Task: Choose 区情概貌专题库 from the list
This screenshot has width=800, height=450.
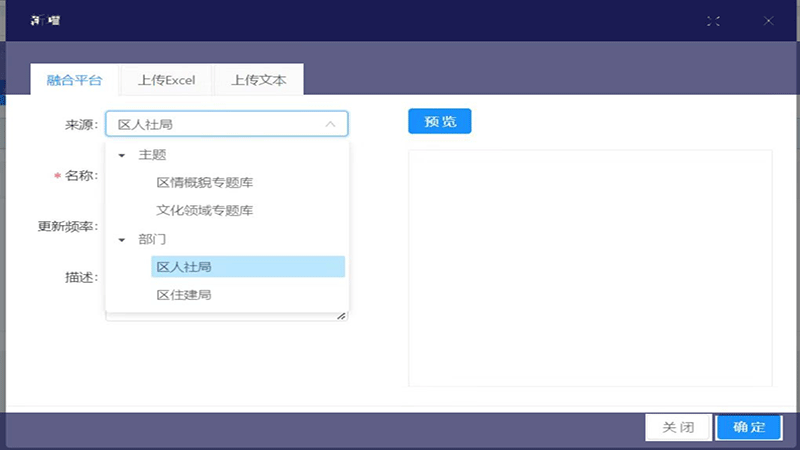Action: pyautogui.click(x=204, y=183)
